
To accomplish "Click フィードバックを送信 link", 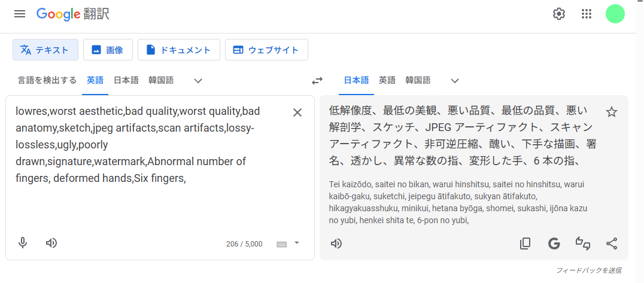I will point(588,270).
